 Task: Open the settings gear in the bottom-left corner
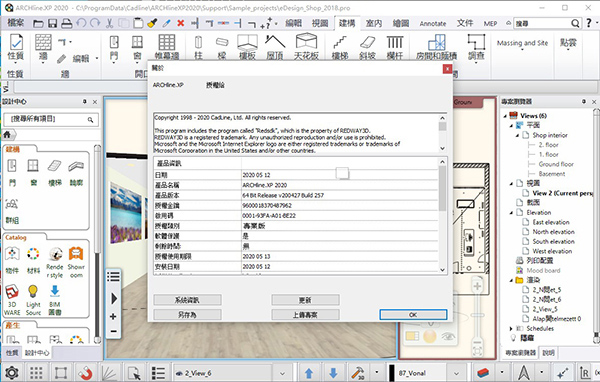(x=11, y=372)
